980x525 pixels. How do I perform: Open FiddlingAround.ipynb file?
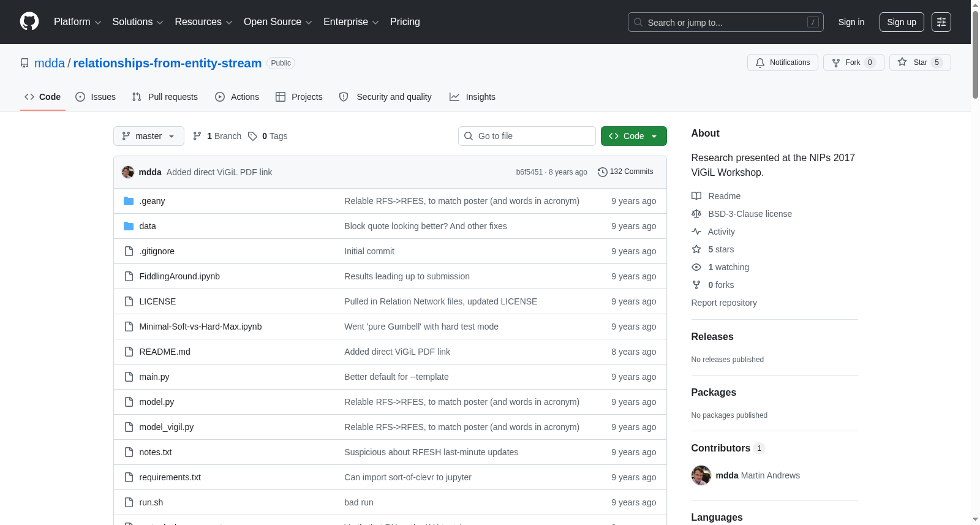click(x=179, y=276)
